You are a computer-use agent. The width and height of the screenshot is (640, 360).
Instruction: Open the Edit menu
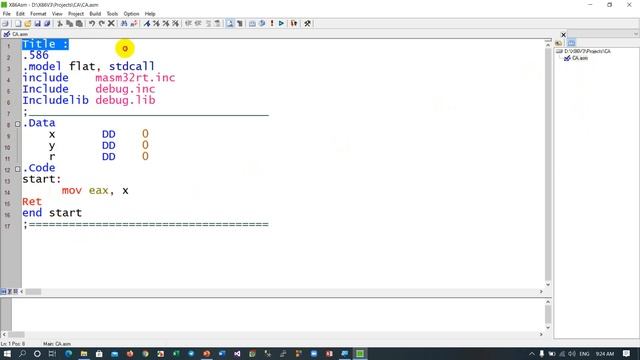click(20, 14)
